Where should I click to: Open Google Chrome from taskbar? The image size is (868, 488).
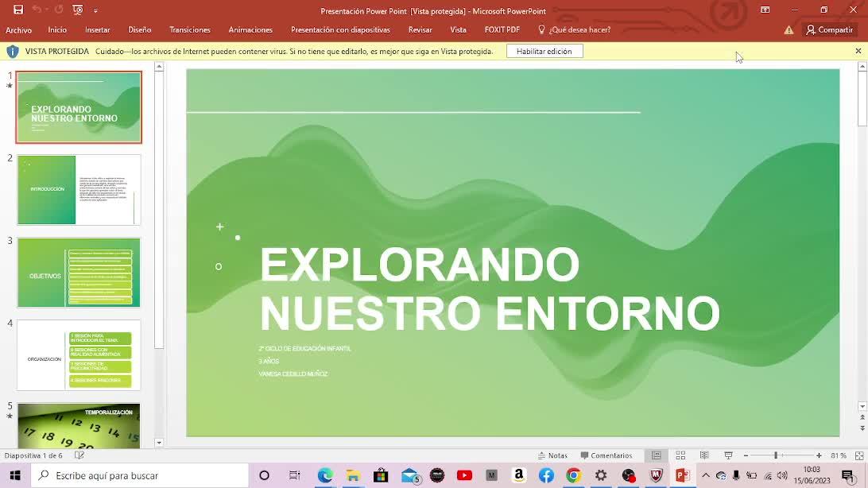574,475
